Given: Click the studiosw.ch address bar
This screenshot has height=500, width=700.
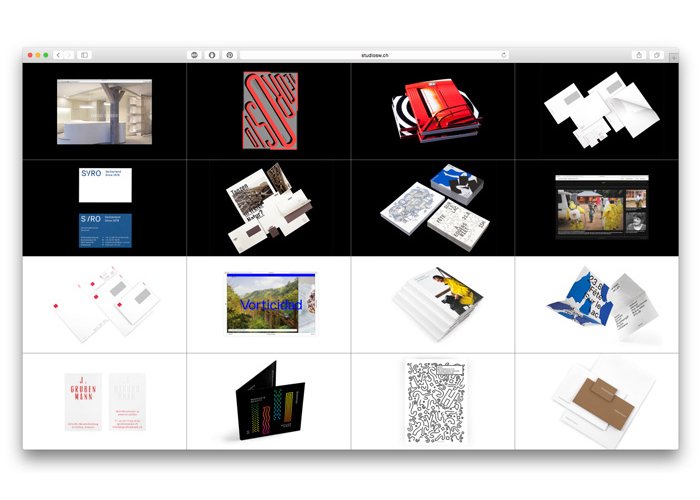Looking at the screenshot, I should tap(374, 55).
